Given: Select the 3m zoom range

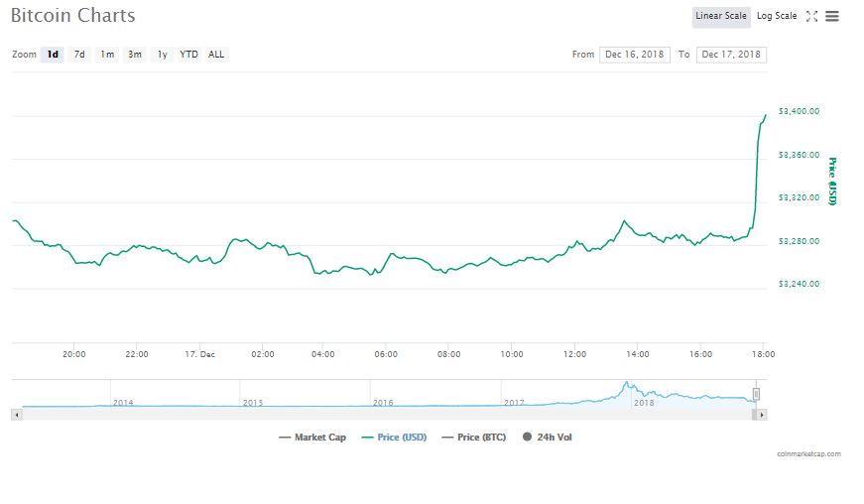Looking at the screenshot, I should [x=135, y=55].
